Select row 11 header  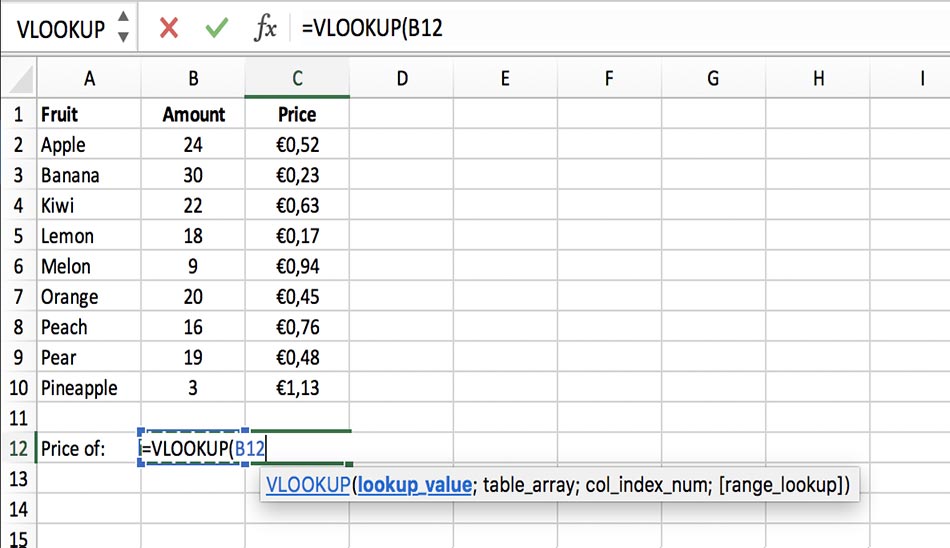pos(19,418)
